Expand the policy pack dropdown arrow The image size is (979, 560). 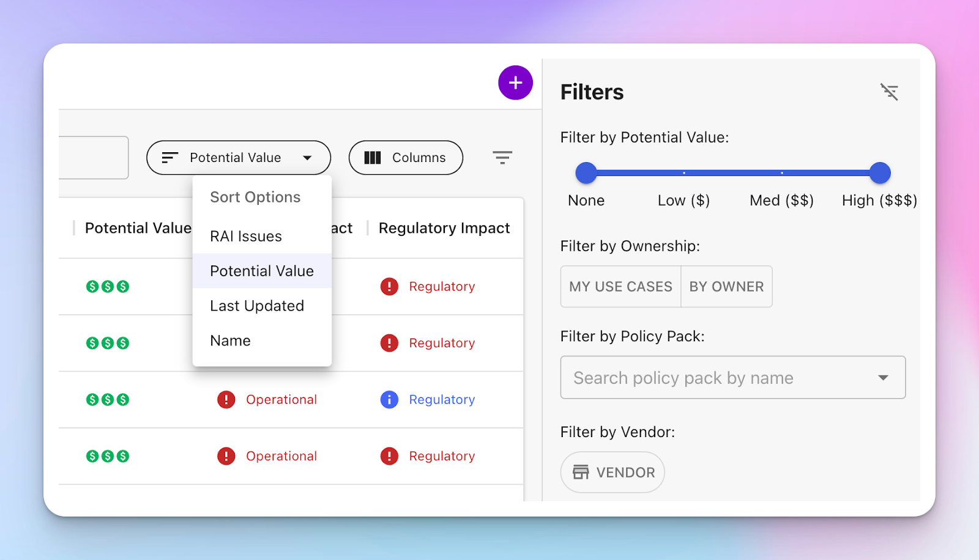click(883, 377)
